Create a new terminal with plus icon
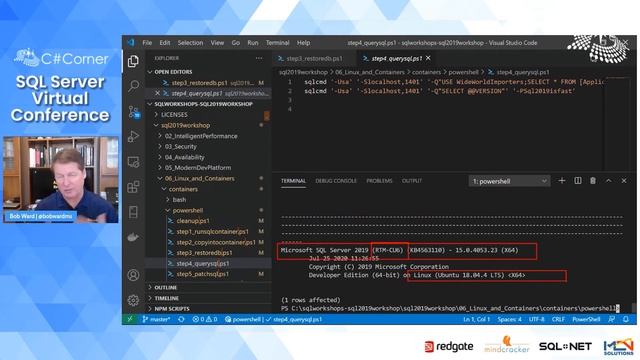 coord(562,180)
